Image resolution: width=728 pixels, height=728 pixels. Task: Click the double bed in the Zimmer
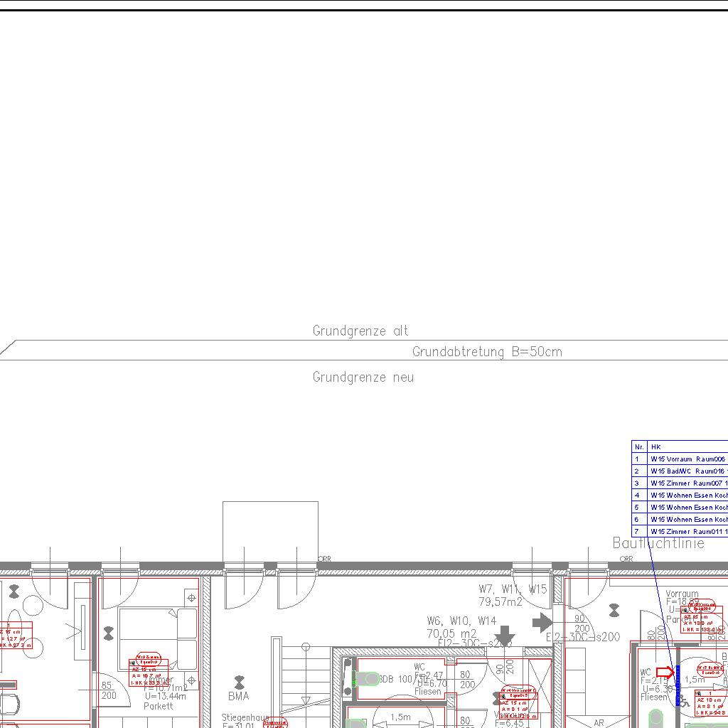pos(157,638)
